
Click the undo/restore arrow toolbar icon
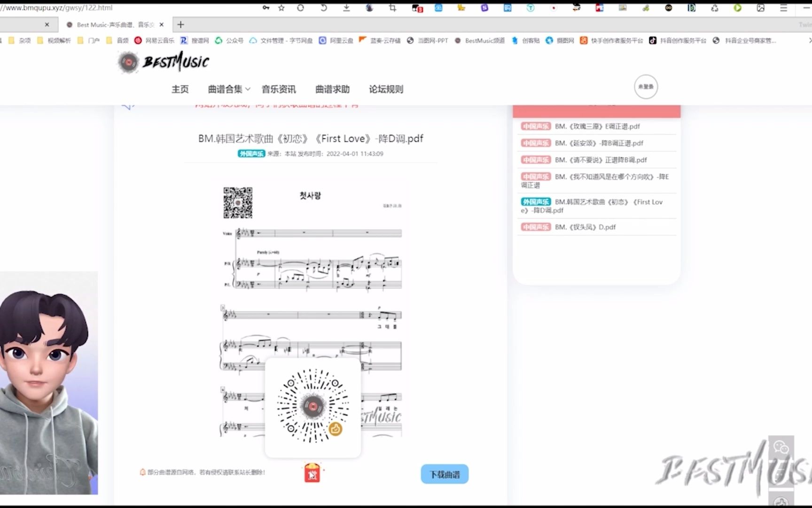(323, 8)
